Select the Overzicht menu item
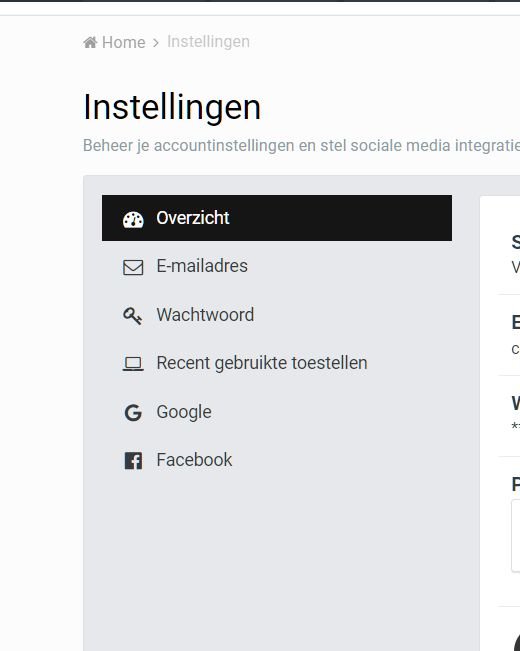The height and width of the screenshot is (651, 520). (x=277, y=218)
